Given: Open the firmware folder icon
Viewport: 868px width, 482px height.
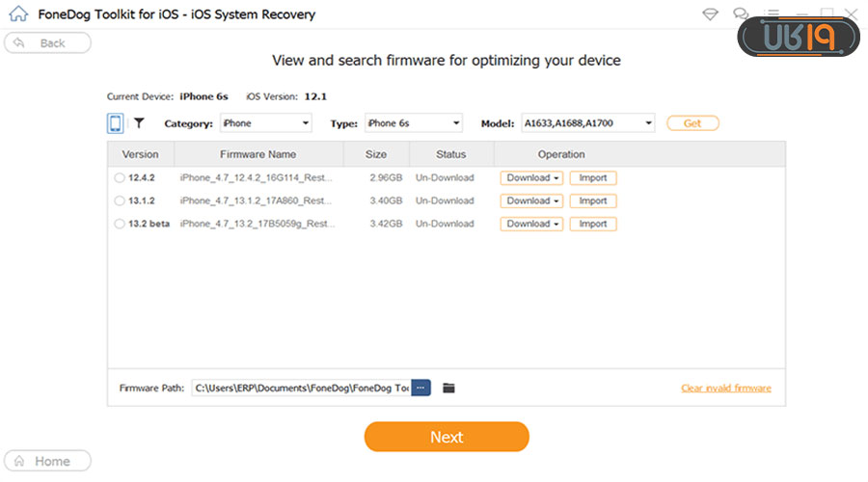Looking at the screenshot, I should point(448,388).
